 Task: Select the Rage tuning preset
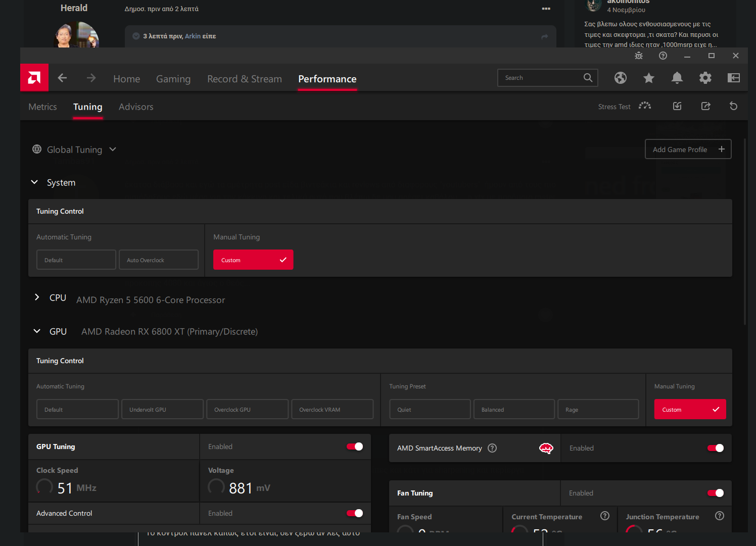coord(598,409)
